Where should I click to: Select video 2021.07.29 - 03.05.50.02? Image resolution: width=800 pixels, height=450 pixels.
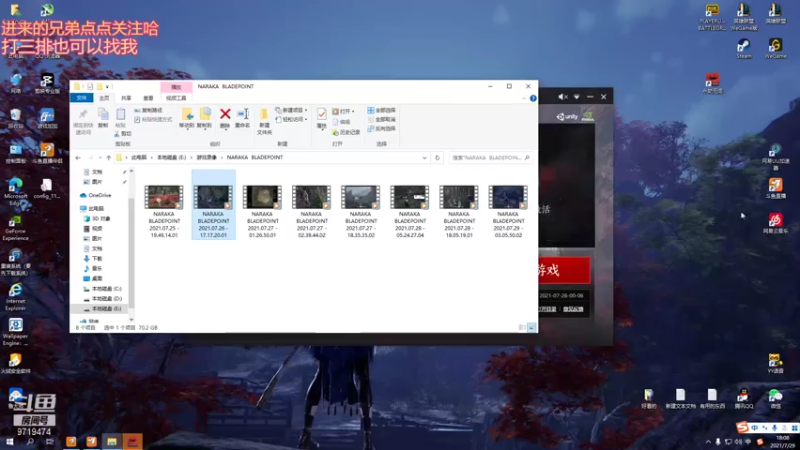[508, 211]
